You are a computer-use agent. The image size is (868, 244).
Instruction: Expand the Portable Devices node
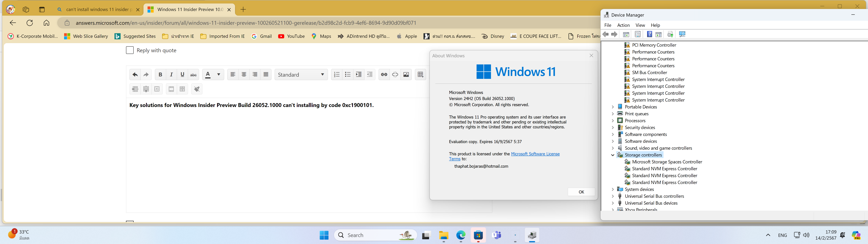(613, 107)
